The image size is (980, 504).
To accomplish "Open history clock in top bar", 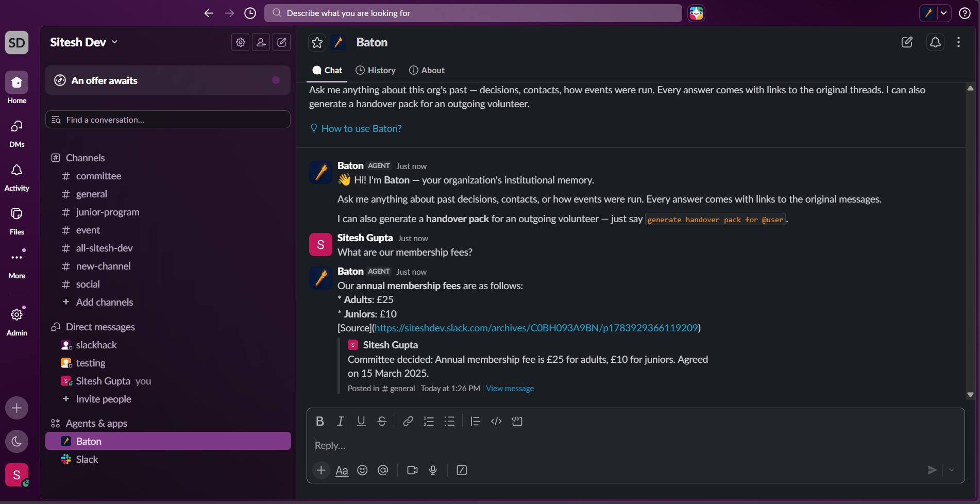I will point(250,13).
